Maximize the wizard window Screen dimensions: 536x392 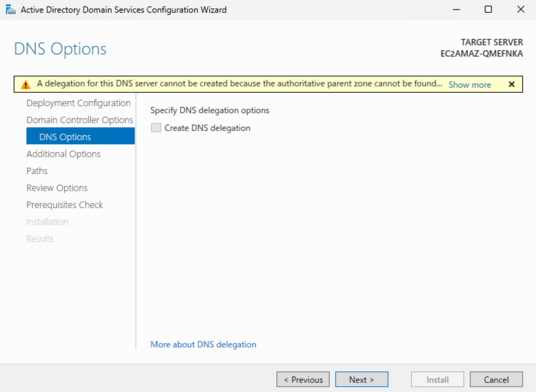click(488, 9)
